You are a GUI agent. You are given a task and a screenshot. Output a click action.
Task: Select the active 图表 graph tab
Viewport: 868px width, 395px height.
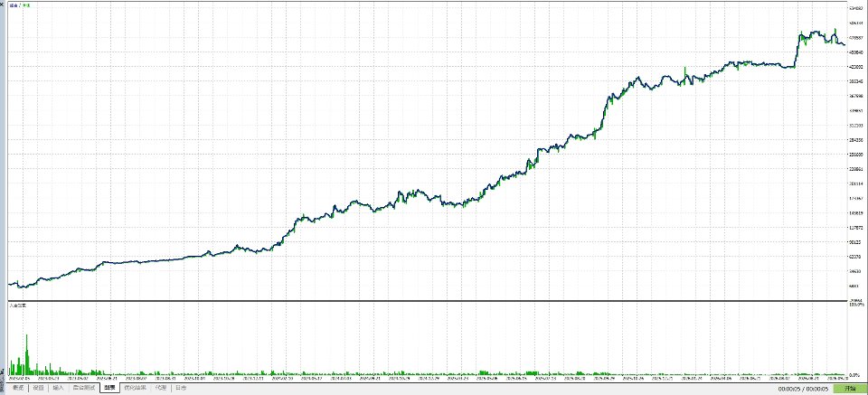109,388
